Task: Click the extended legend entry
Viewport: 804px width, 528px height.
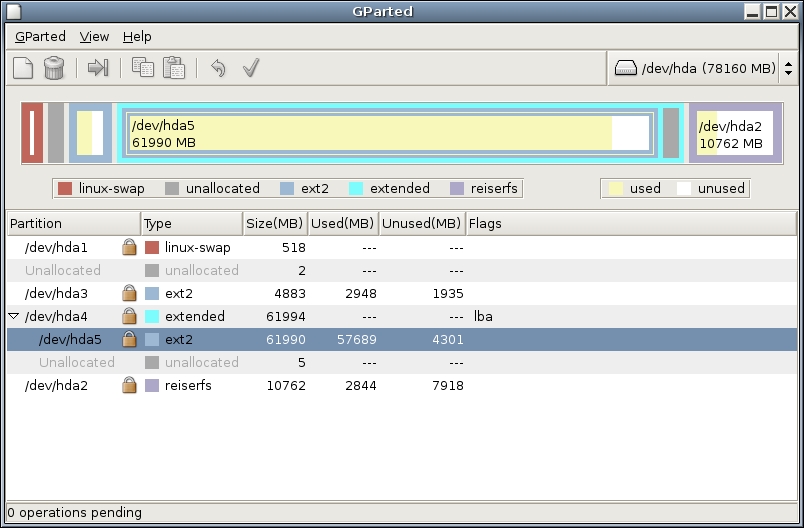Action: [x=389, y=189]
